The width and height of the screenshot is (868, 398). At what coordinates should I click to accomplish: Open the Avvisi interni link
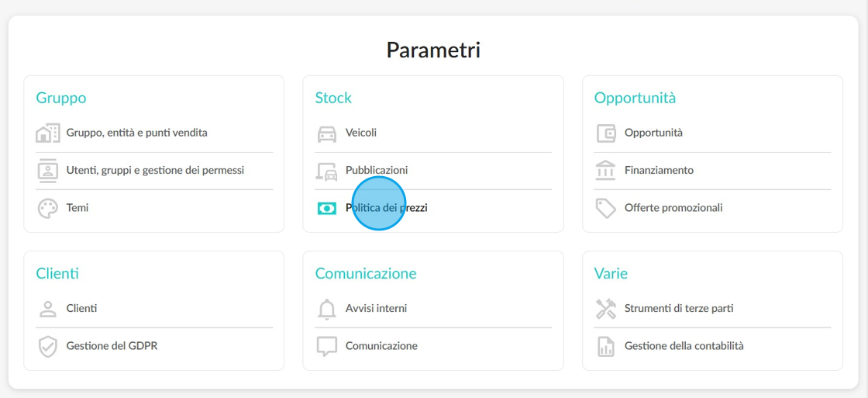376,308
